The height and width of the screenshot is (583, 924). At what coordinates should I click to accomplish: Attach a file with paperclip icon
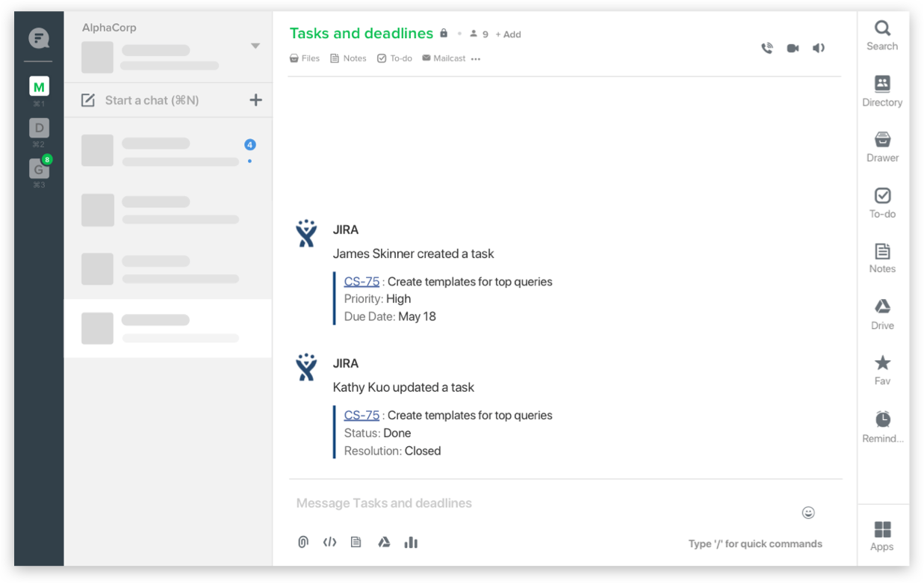(303, 543)
